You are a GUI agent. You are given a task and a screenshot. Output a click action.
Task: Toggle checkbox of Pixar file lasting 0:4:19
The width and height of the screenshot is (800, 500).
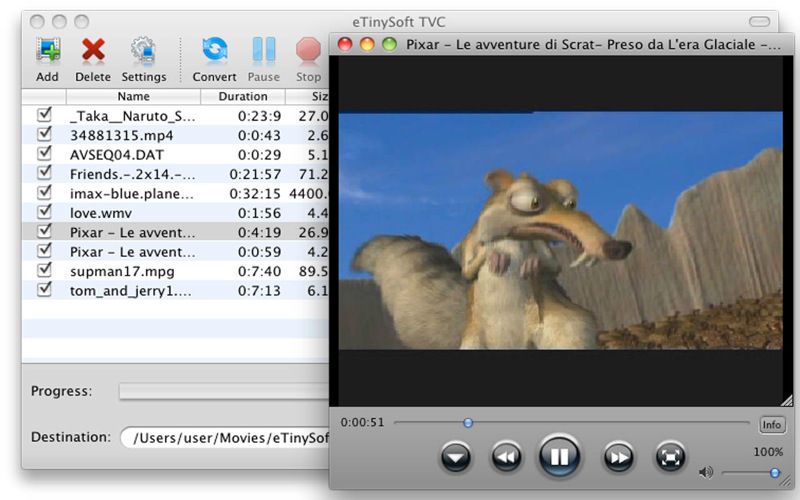44,230
